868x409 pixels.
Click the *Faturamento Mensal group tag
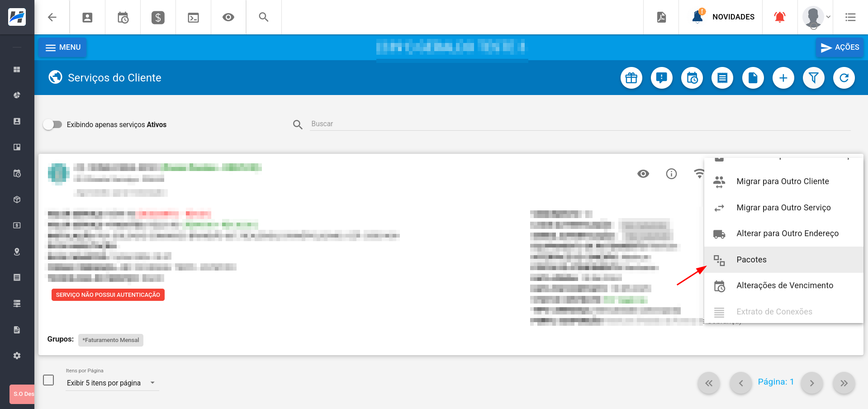click(111, 340)
